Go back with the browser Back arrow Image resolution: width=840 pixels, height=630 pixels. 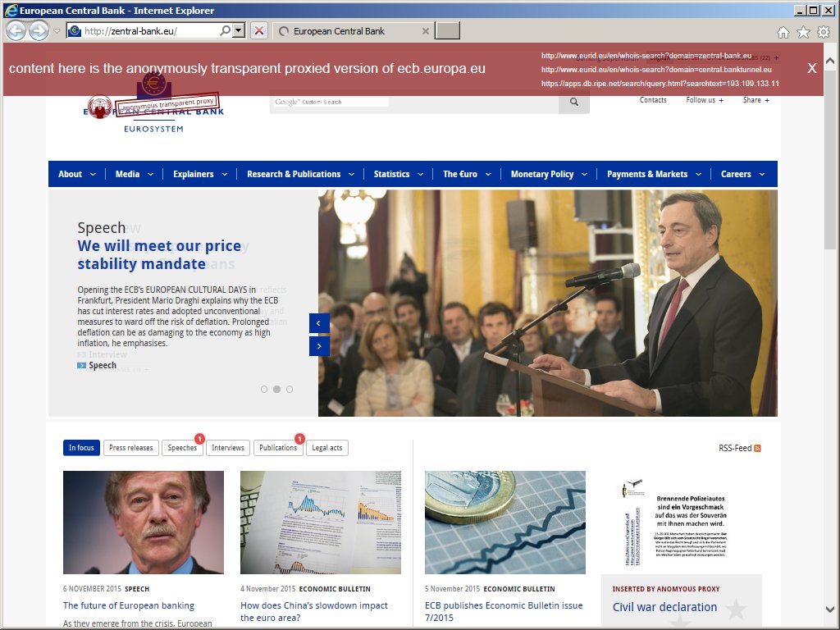(x=16, y=30)
